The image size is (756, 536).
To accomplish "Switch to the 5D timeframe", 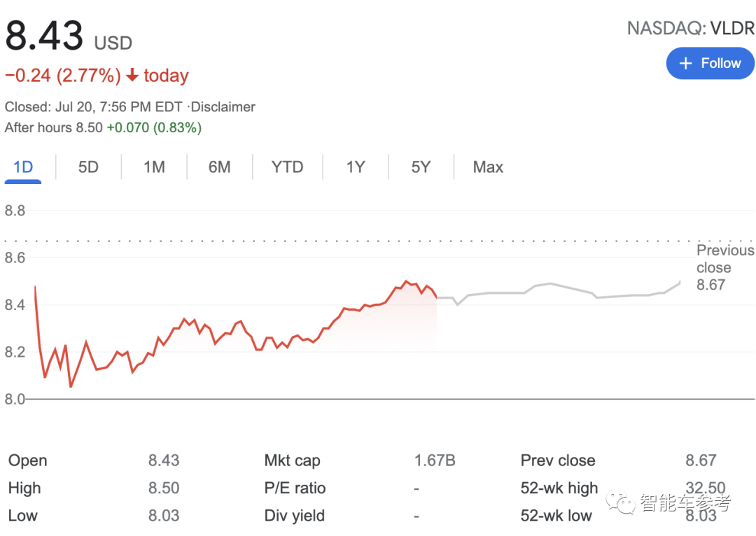I will pyautogui.click(x=88, y=167).
